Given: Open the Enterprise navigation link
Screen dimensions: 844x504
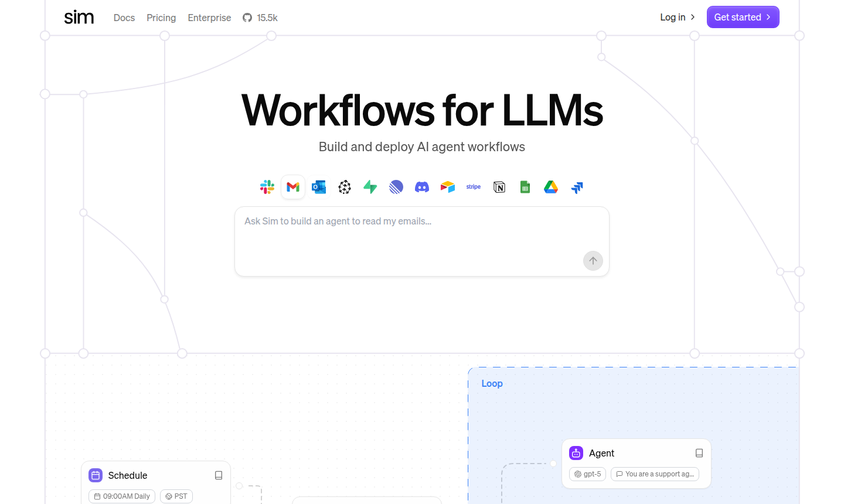Looking at the screenshot, I should click(209, 18).
